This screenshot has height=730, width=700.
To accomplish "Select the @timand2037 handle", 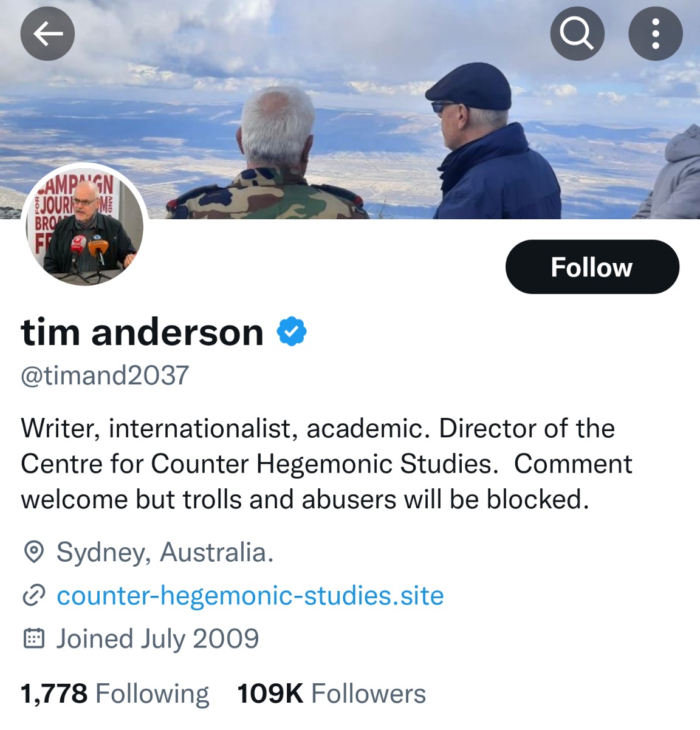I will point(105,375).
